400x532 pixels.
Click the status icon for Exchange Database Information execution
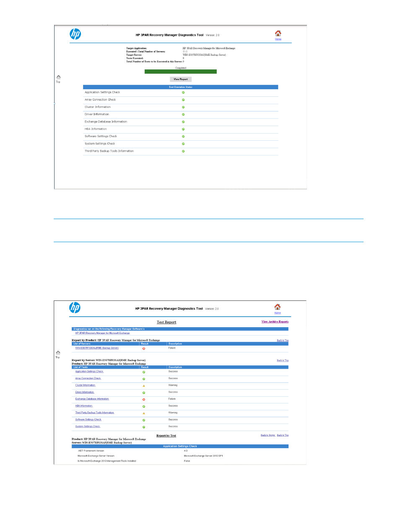click(183, 122)
